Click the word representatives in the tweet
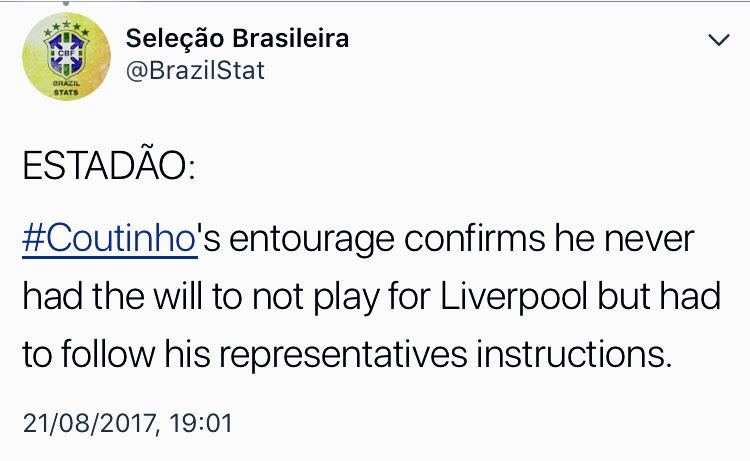Image resolution: width=750 pixels, height=461 pixels. click(343, 356)
